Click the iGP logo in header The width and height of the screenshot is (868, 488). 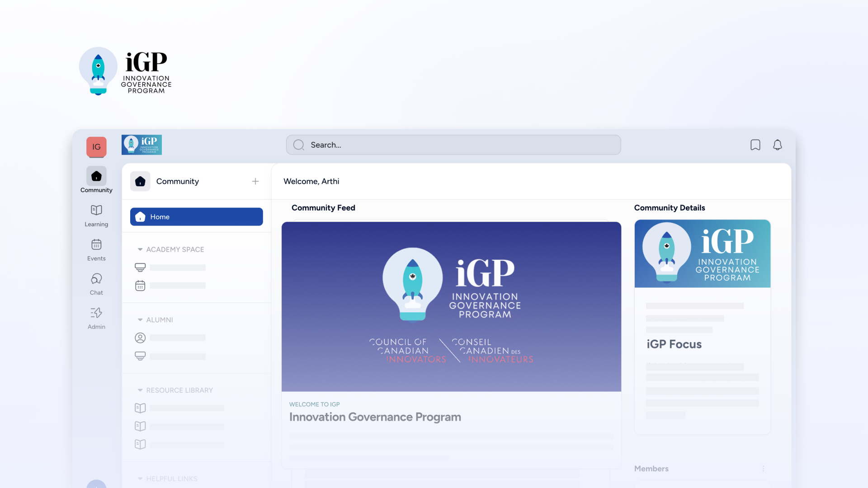[142, 145]
